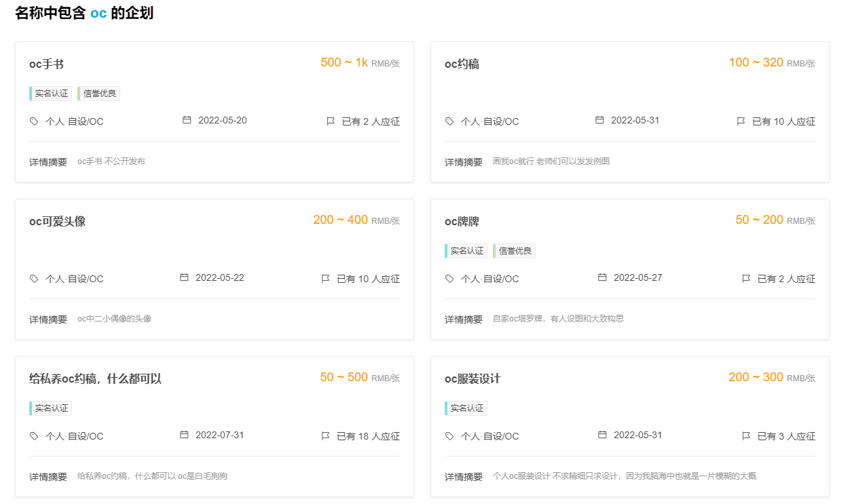Click the flag icon in the oc约稿 card
This screenshot has height=504, width=852.
pyautogui.click(x=741, y=121)
